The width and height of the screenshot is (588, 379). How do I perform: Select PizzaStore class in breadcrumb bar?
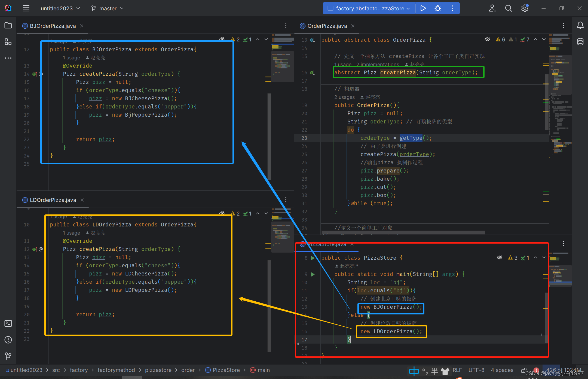(x=223, y=370)
